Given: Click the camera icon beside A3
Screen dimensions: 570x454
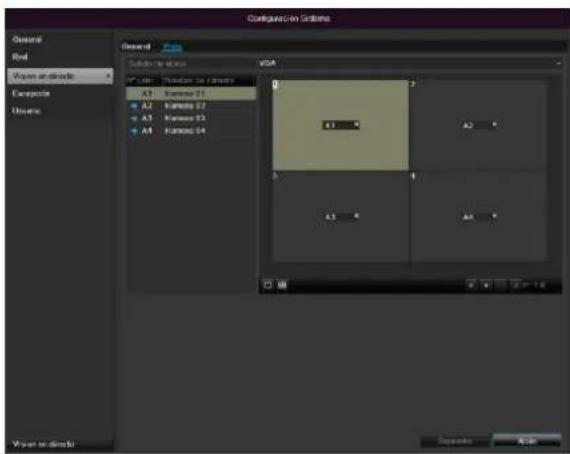Looking at the screenshot, I should point(134,118).
